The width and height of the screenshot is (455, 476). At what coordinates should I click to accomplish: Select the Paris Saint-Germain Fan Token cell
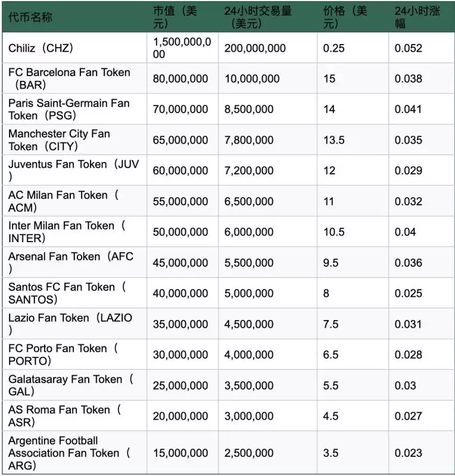point(69,109)
